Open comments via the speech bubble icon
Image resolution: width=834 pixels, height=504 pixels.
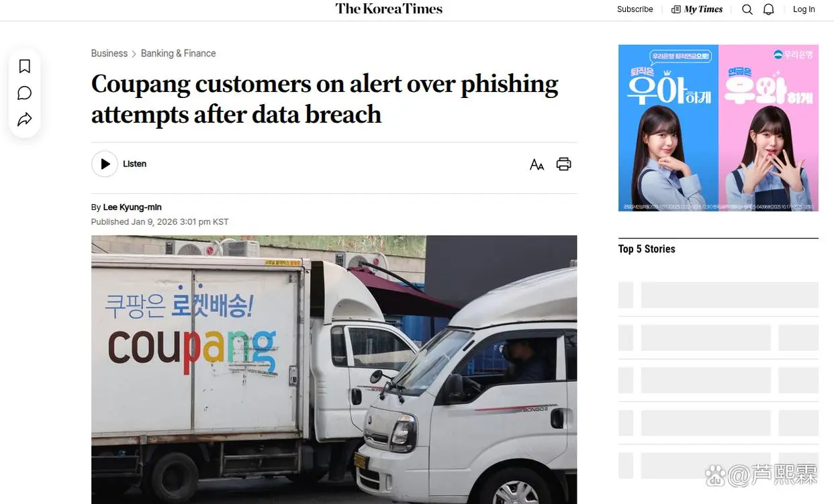(25, 93)
